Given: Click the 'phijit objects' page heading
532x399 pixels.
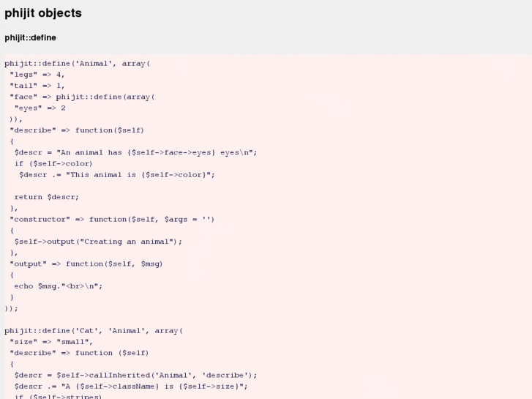Looking at the screenshot, I should pyautogui.click(x=43, y=13).
